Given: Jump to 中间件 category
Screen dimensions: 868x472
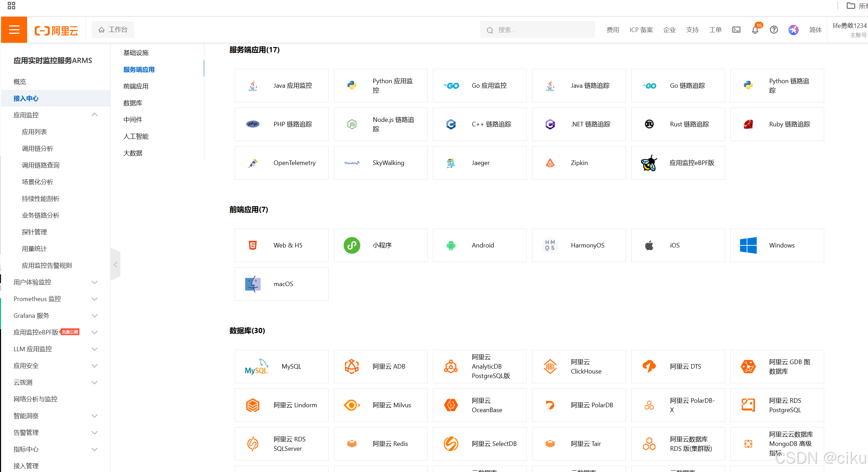Looking at the screenshot, I should (133, 120).
